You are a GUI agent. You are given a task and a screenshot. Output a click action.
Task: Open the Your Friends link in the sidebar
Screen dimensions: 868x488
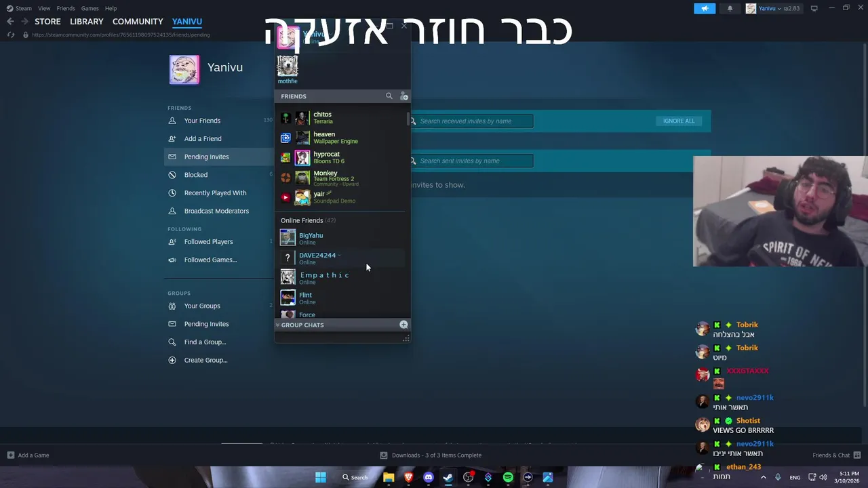[x=202, y=121]
